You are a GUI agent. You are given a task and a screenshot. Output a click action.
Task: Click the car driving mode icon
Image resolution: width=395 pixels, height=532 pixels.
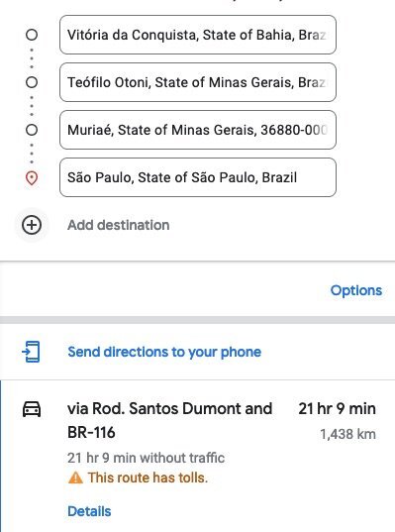coord(32,409)
